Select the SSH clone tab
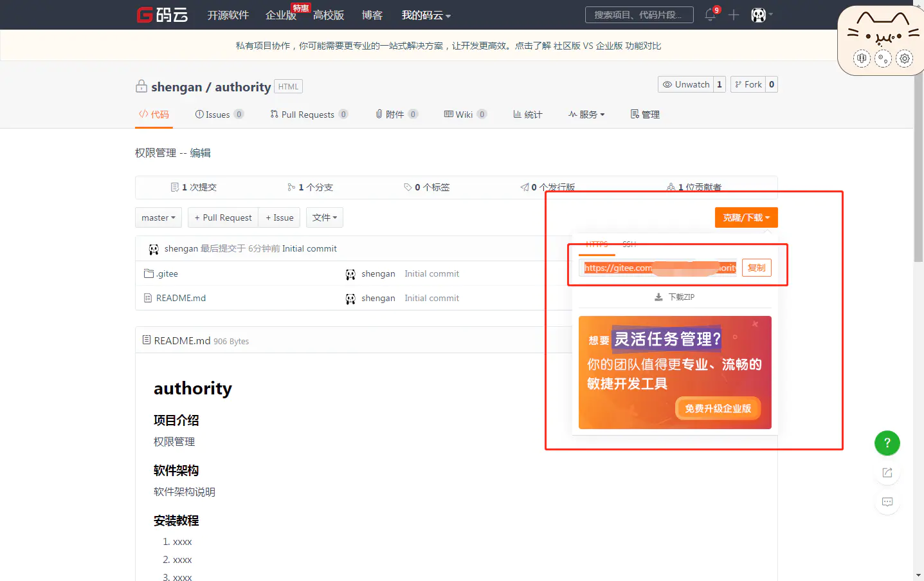924x581 pixels. pyautogui.click(x=630, y=244)
